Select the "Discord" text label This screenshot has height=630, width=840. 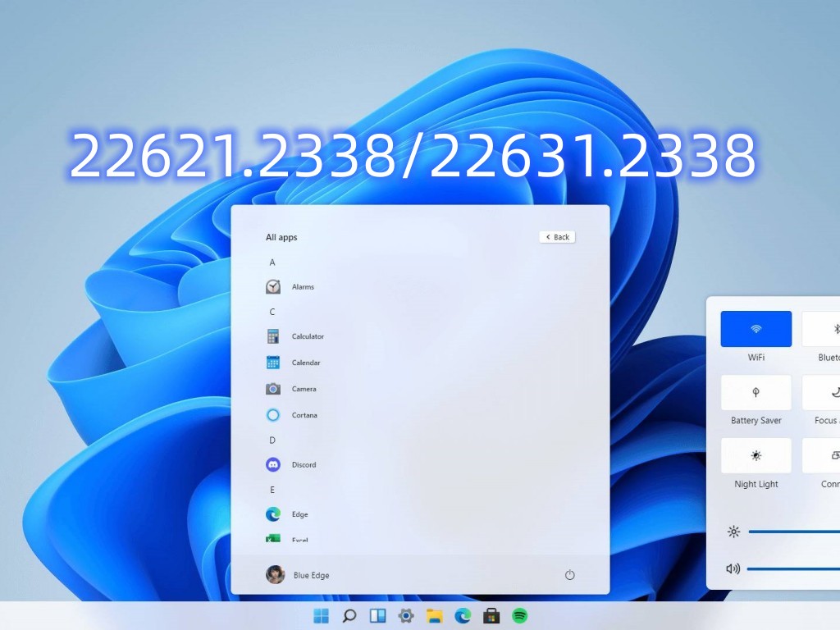(304, 464)
